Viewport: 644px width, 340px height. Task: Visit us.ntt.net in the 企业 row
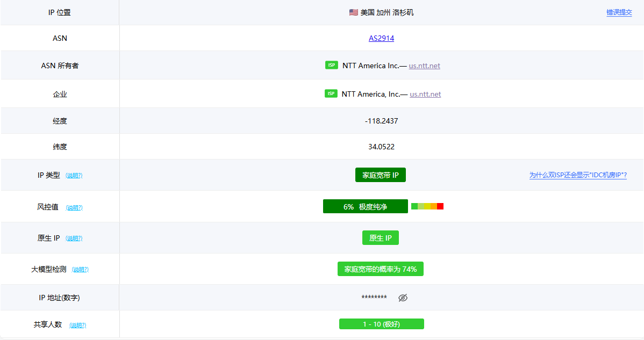click(425, 94)
